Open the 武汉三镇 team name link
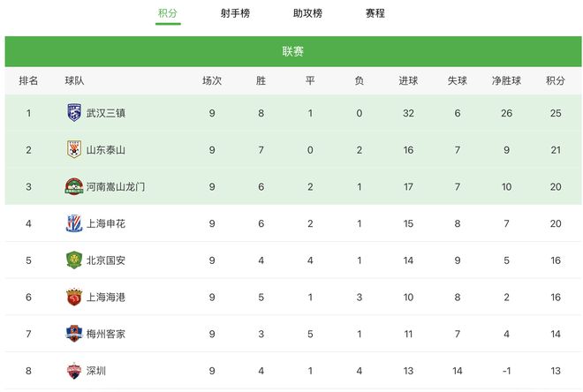 click(x=106, y=113)
